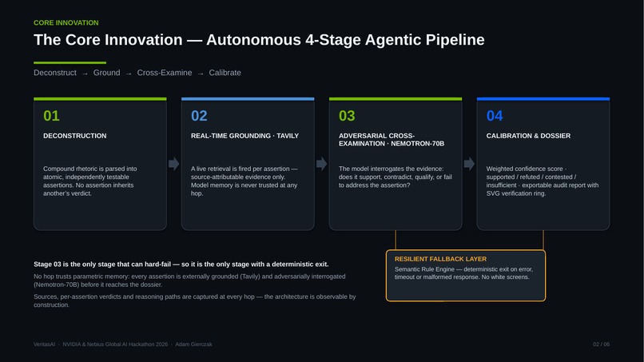
Task: Click the word 'Deconstruct' in the subtitle
Action: [x=55, y=73]
